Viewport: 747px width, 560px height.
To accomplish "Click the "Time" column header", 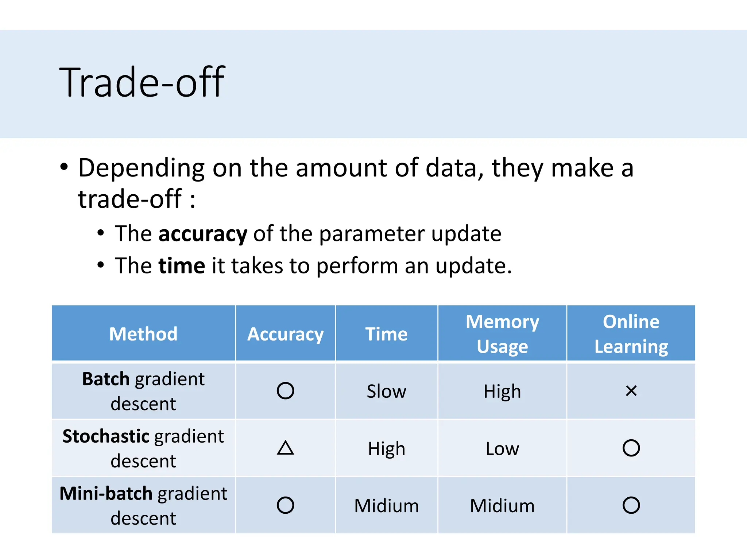I will pos(386,334).
